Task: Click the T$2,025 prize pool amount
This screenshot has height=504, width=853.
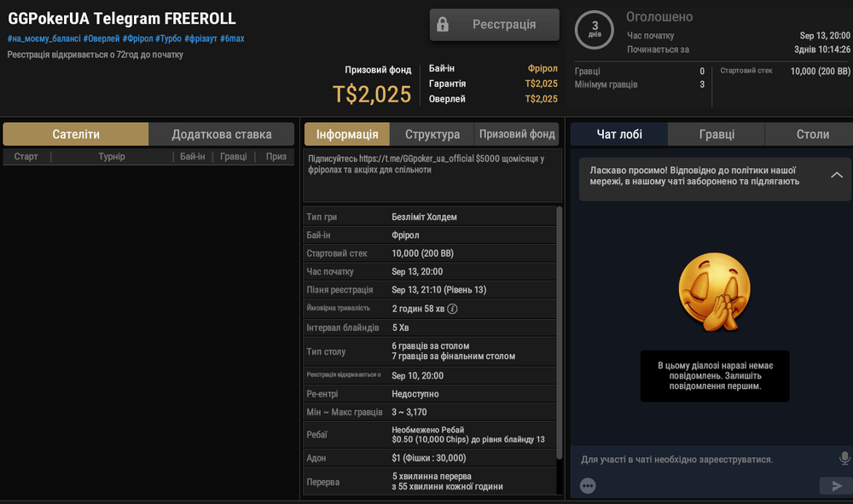Action: 372,94
